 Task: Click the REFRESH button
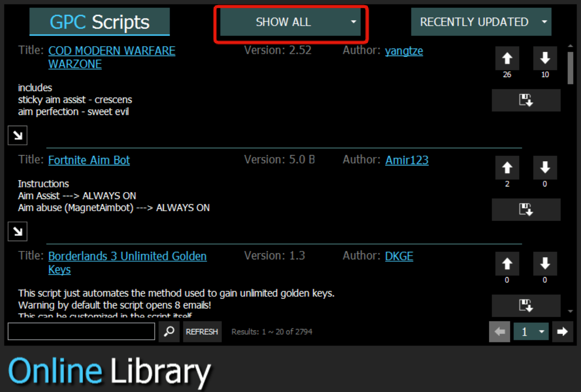coord(202,332)
